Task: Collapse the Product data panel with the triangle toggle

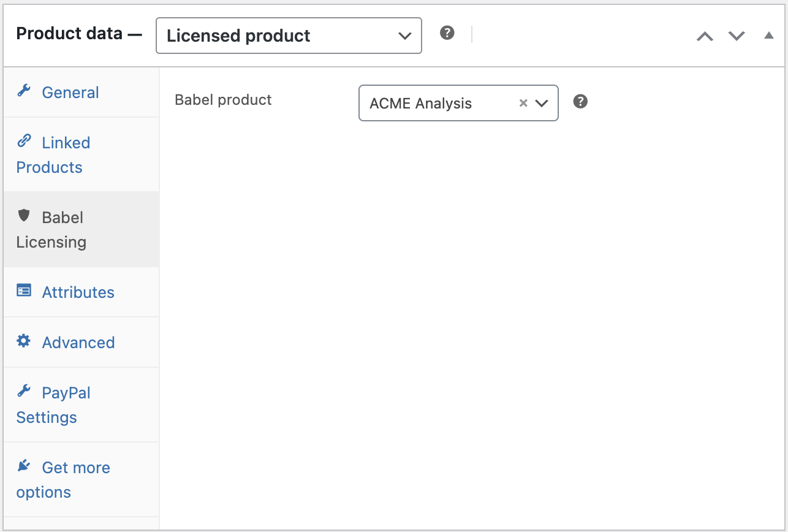Action: [x=769, y=36]
